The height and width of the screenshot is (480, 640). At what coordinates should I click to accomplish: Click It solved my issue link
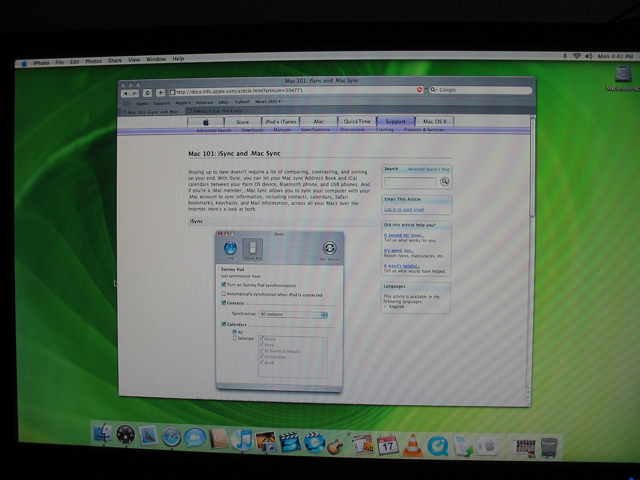pos(404,235)
